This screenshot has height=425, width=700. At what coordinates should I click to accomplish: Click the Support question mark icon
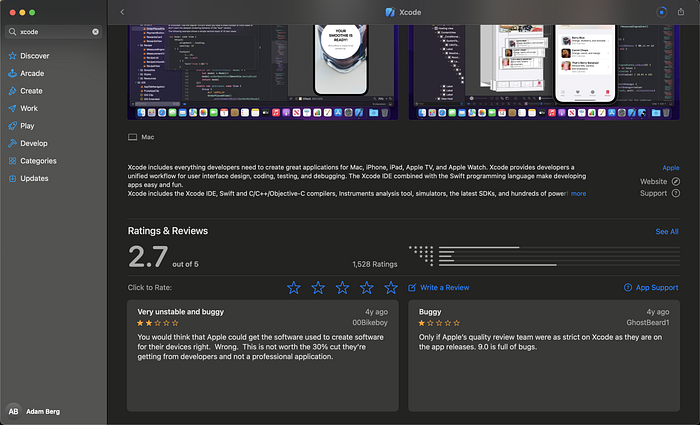(676, 193)
